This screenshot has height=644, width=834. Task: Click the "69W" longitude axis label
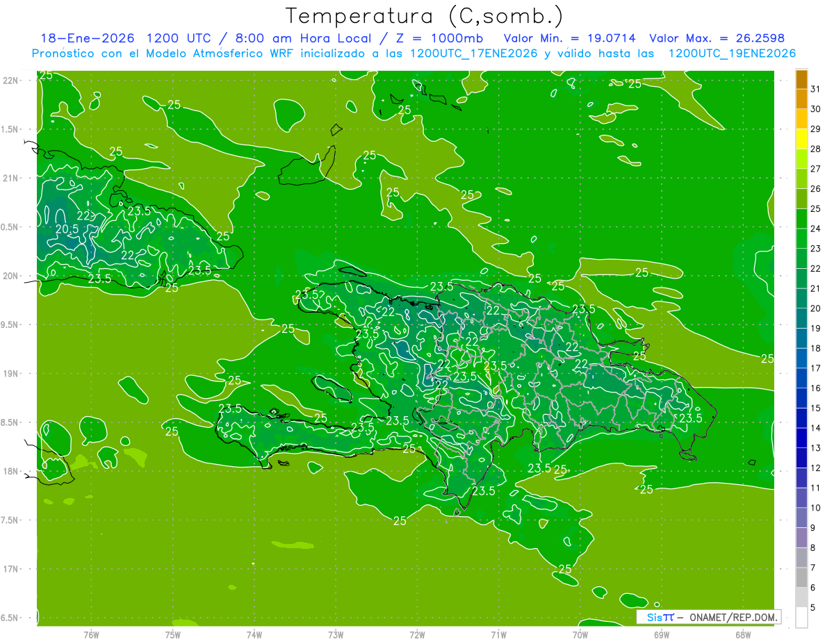pos(662,634)
